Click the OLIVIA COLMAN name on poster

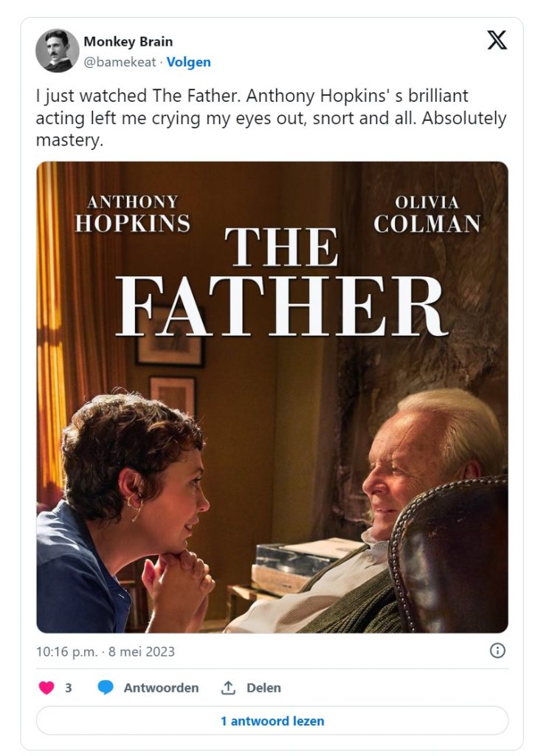427,213
